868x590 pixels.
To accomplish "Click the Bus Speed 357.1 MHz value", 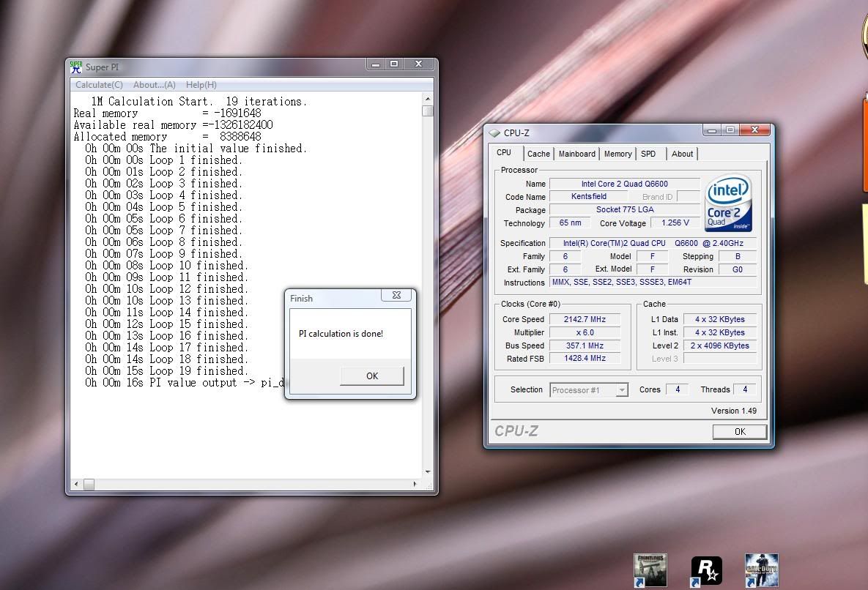I will coord(585,346).
